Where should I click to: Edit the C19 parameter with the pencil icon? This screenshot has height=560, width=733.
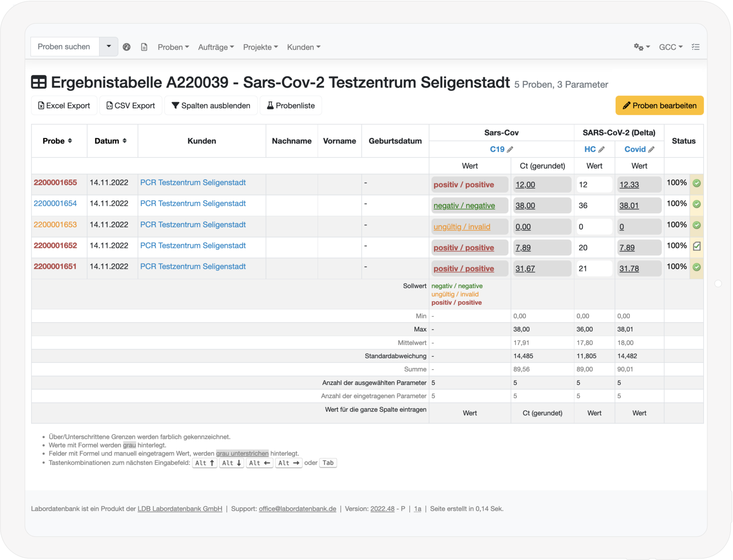(x=510, y=149)
